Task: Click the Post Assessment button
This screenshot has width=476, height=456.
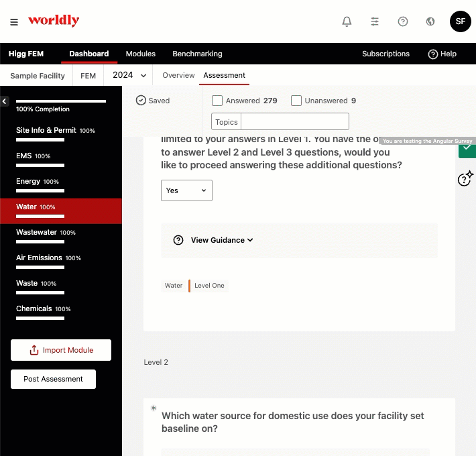Action: click(x=53, y=379)
